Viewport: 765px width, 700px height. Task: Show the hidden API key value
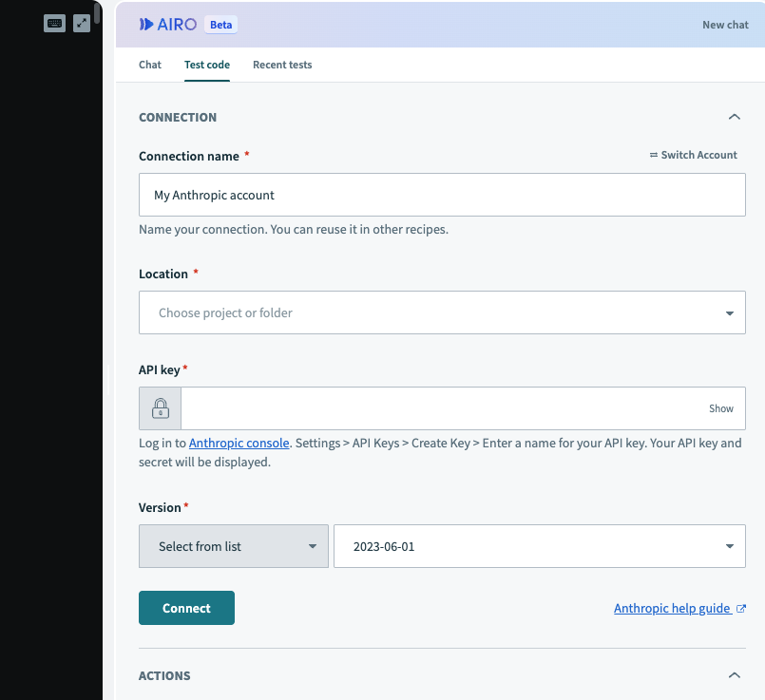click(720, 408)
